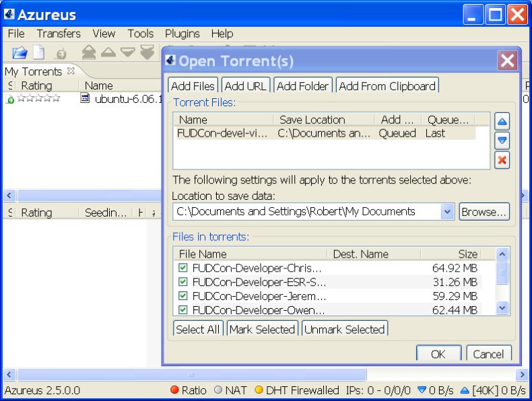Image resolution: width=532 pixels, height=401 pixels.
Task: Click the blank document toolbar icon
Action: click(40, 52)
